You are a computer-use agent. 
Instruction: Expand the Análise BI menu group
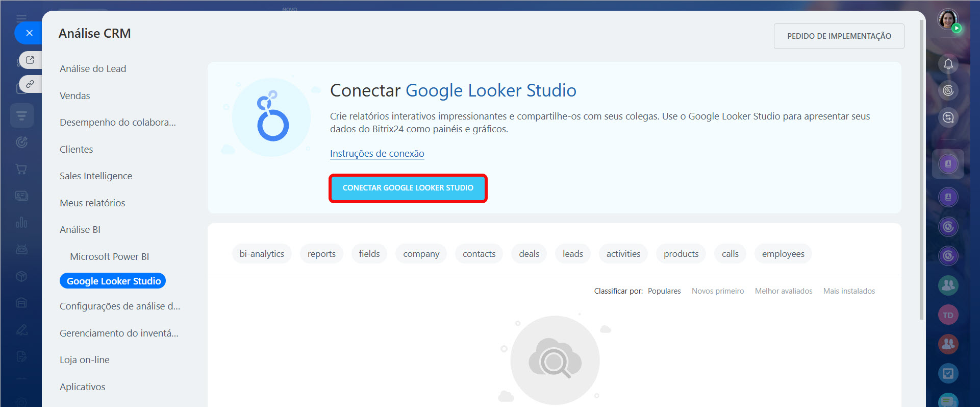(x=80, y=230)
